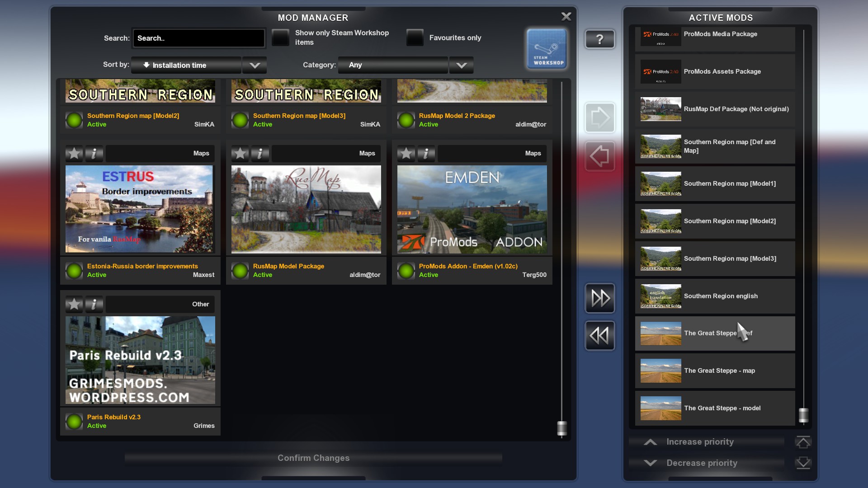Star the RusMap Model Package mod
This screenshot has width=868, height=488.
[240, 154]
